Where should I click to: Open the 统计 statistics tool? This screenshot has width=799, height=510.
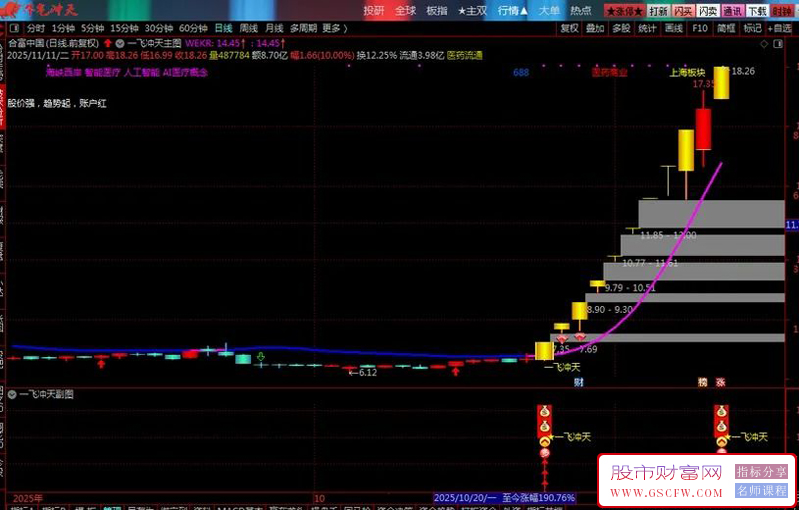[647, 28]
